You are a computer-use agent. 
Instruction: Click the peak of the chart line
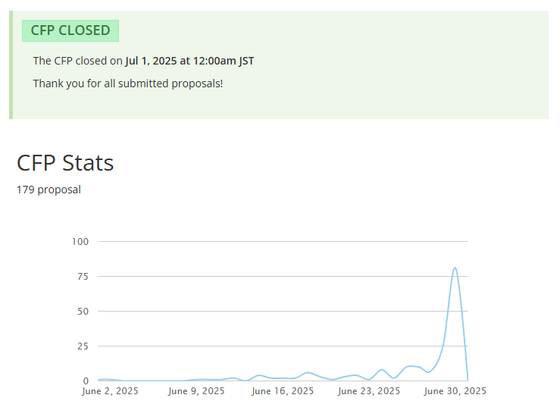pos(455,268)
